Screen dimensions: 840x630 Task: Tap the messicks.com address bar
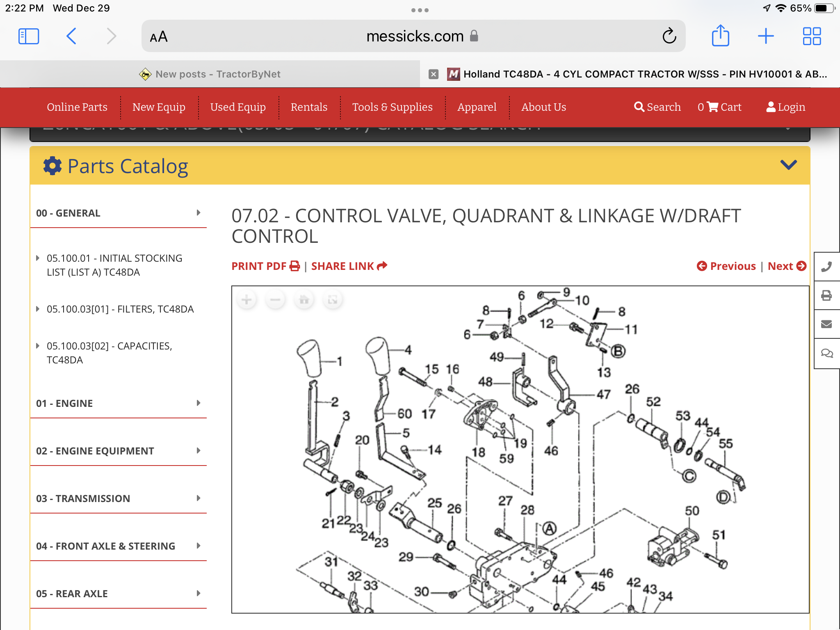[x=413, y=36]
